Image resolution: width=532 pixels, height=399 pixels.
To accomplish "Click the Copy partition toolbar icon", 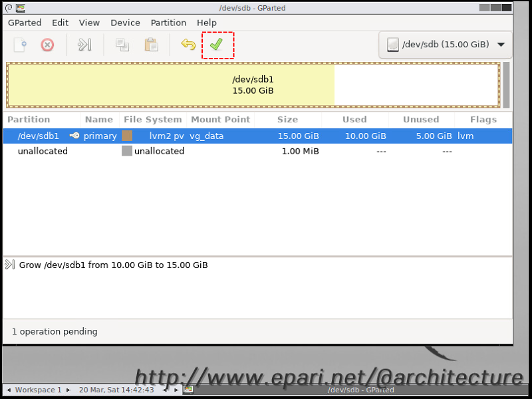I will point(122,45).
